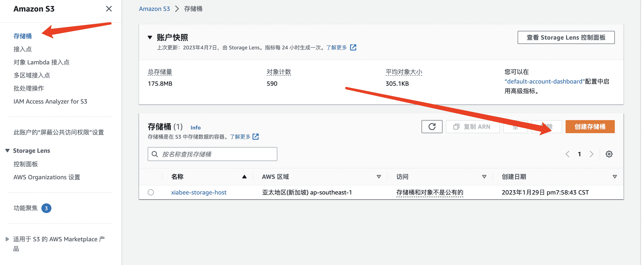Select page 1 in pagination
Viewport: 644px width, 265px height.
[579, 154]
